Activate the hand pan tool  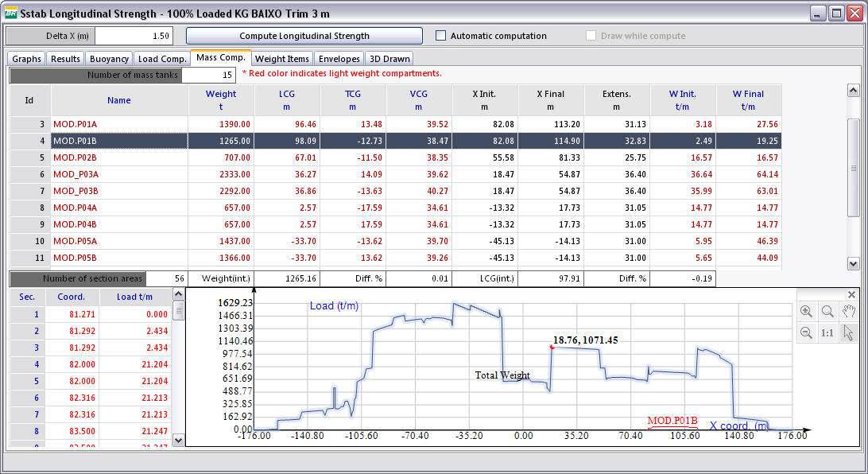tap(849, 311)
